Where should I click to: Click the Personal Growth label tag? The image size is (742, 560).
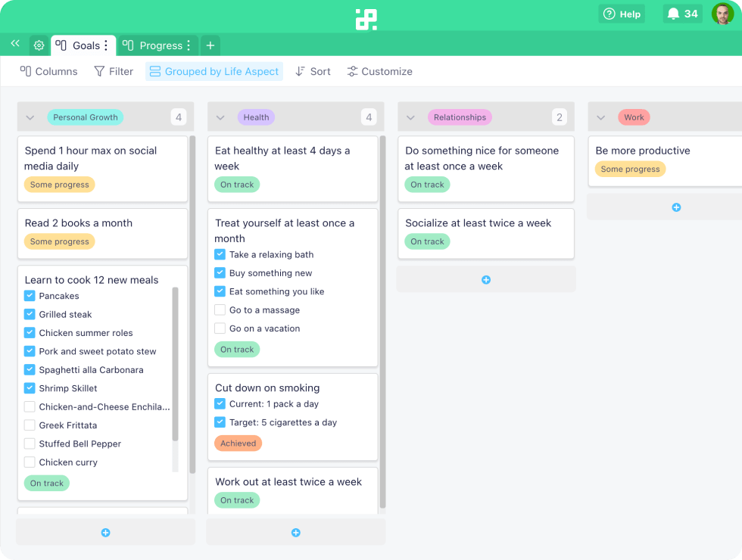pos(85,117)
